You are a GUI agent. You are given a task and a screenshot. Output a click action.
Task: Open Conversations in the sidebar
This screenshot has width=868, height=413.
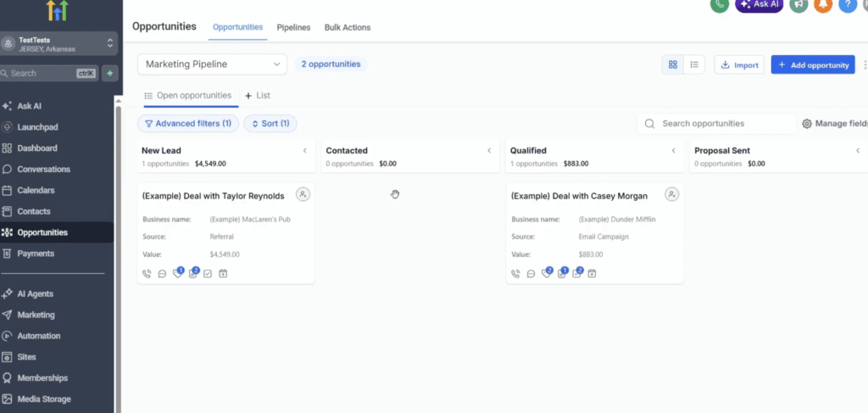click(44, 170)
